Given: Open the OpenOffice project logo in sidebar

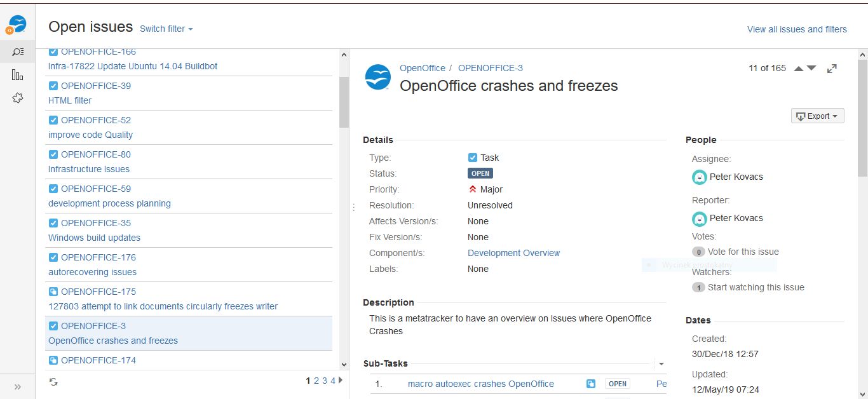Looking at the screenshot, I should 17,25.
